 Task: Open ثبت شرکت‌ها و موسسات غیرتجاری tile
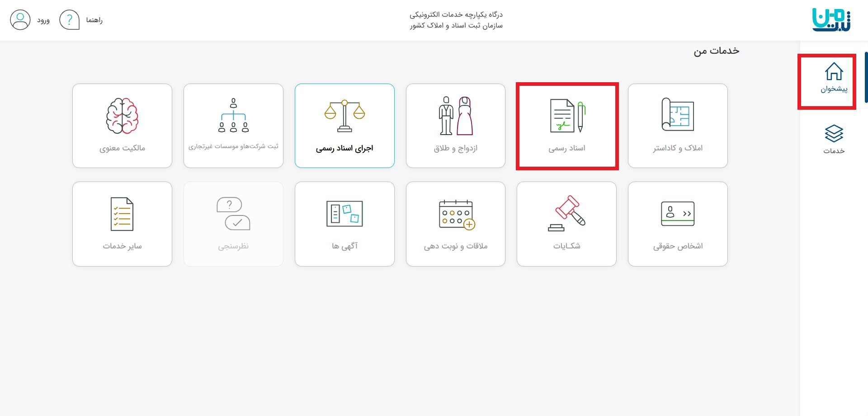pyautogui.click(x=233, y=126)
